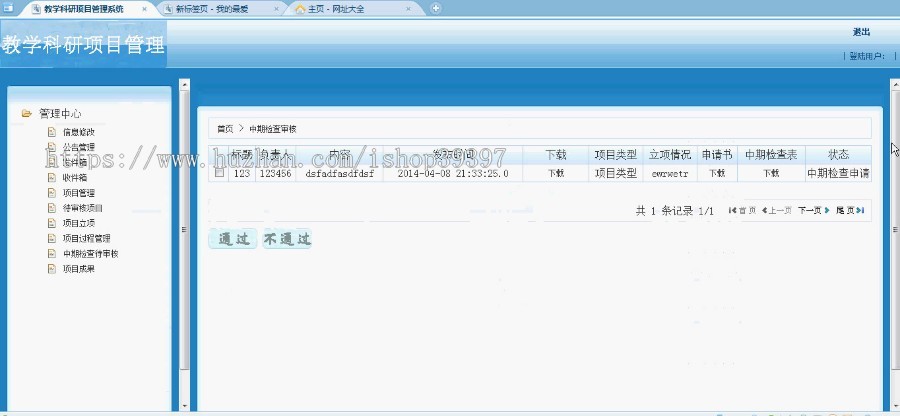Open the 待审核项目 menu entry
Image resolution: width=900 pixels, height=416 pixels.
(x=83, y=208)
